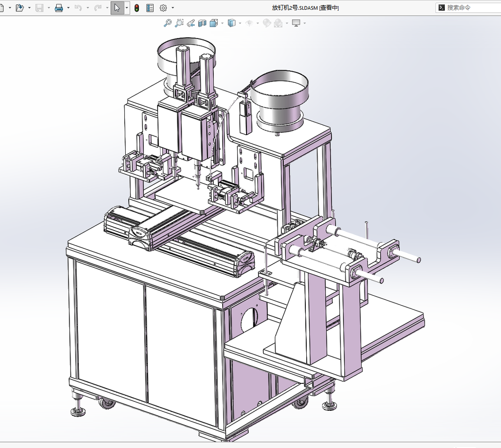
Task: Open View Settings monitor icon
Action: pos(296,23)
